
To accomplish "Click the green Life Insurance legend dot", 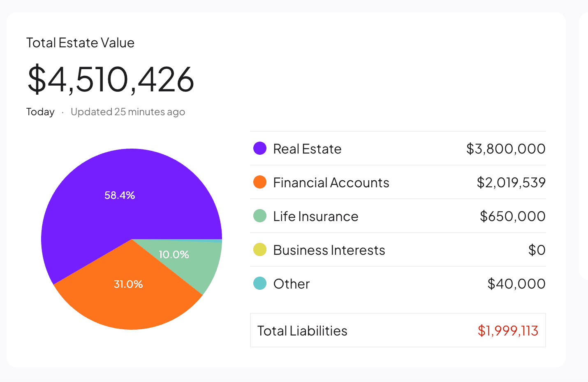I will (260, 216).
